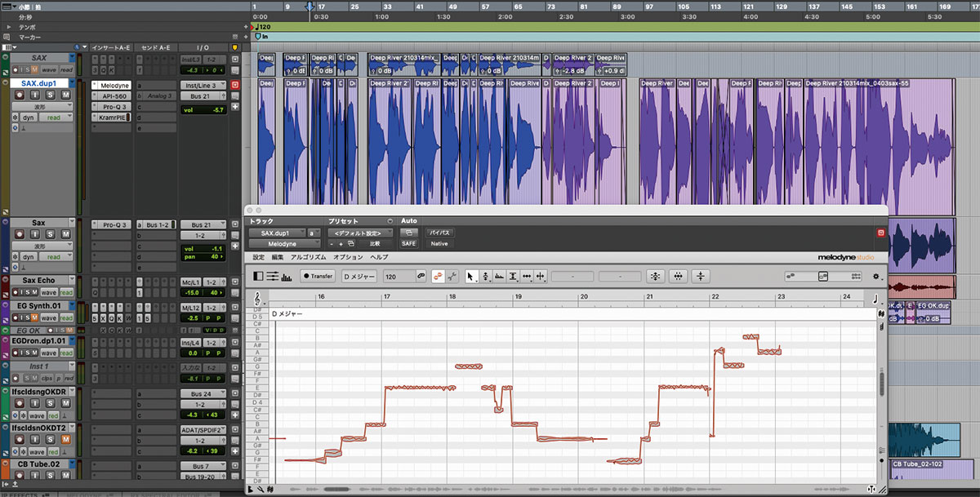980x497 pixels.
Task: Select the Melodyne note separation tool
Action: pos(541,277)
